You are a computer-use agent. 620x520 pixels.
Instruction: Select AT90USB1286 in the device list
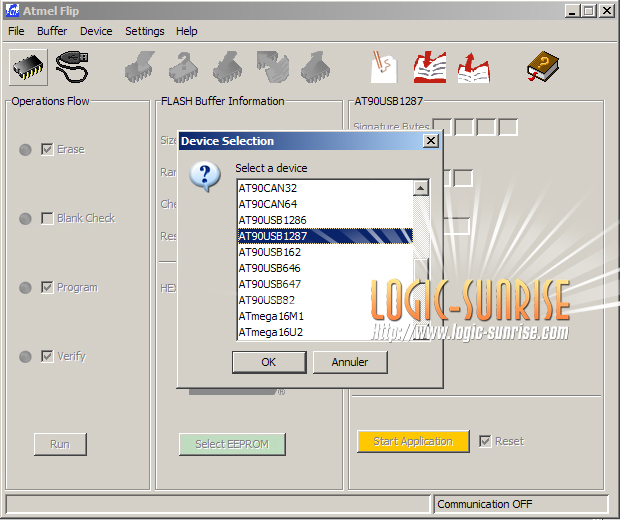tap(325, 220)
